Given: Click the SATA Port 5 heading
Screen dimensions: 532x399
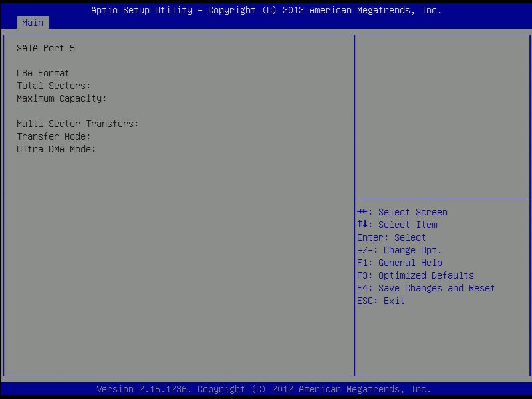Looking at the screenshot, I should point(46,48).
